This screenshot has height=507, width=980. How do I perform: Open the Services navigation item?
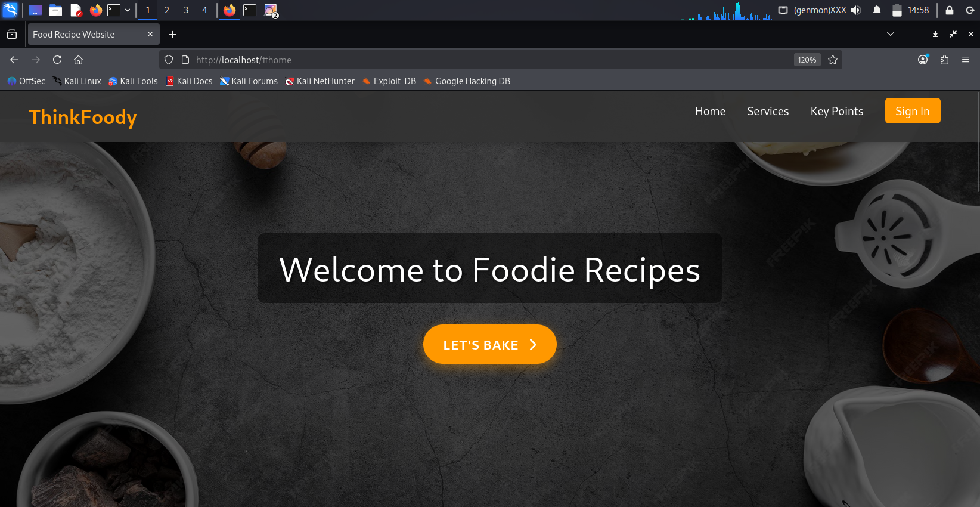pos(768,111)
